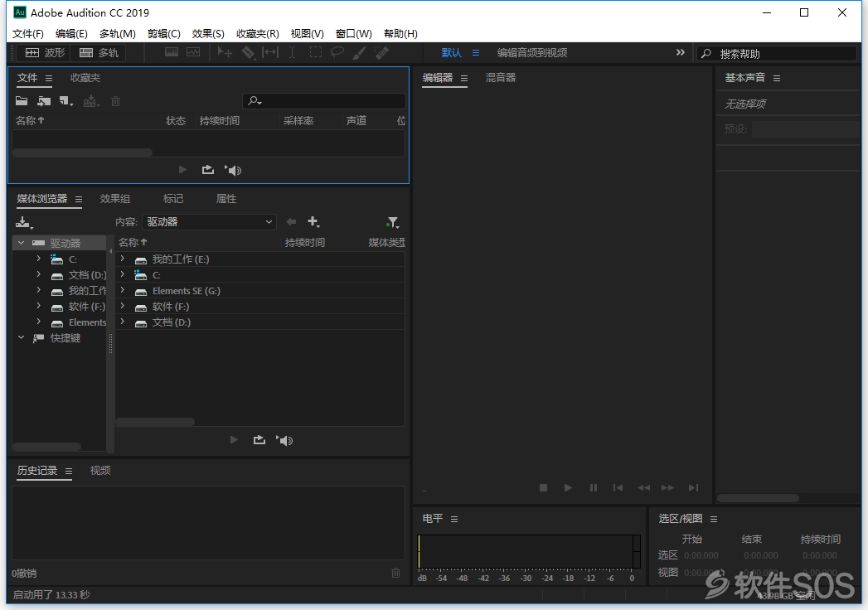The height and width of the screenshot is (610, 868).
Task: Open the 效果(S) menu
Action: (x=208, y=34)
